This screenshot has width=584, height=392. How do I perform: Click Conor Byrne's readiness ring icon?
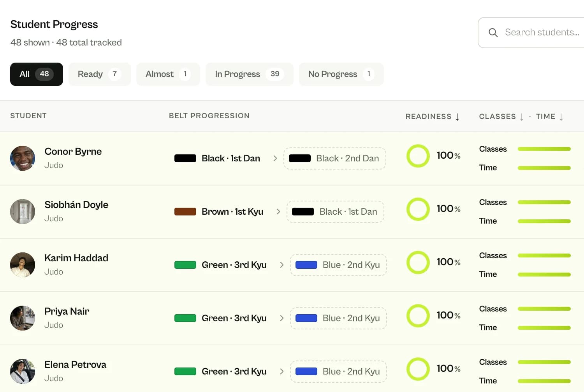tap(418, 156)
